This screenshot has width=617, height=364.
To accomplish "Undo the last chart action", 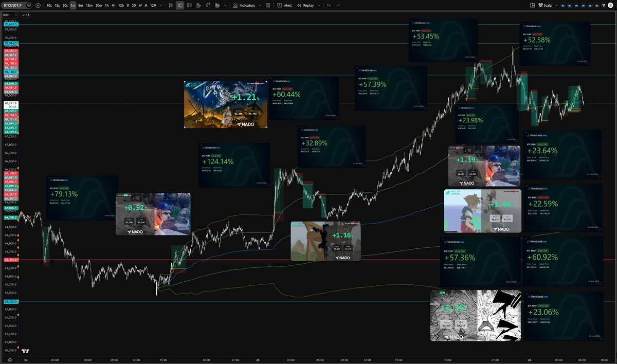I will pyautogui.click(x=329, y=5).
